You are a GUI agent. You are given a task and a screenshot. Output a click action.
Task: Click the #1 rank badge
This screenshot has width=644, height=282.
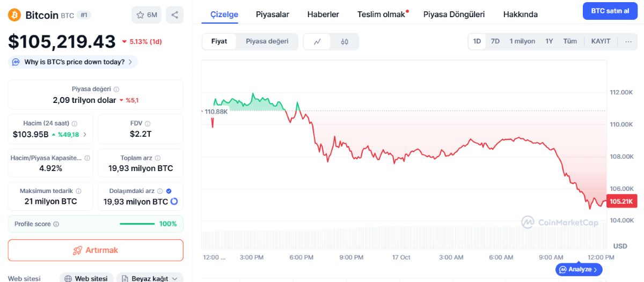[84, 15]
